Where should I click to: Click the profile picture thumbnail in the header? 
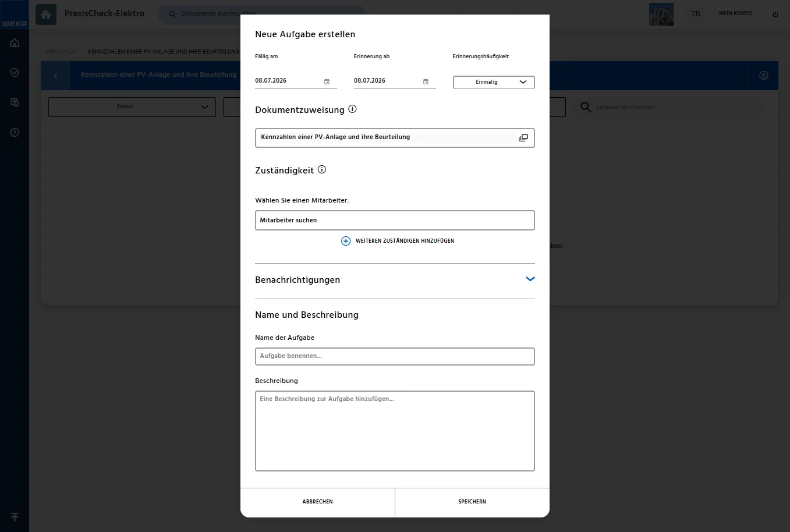pos(661,14)
